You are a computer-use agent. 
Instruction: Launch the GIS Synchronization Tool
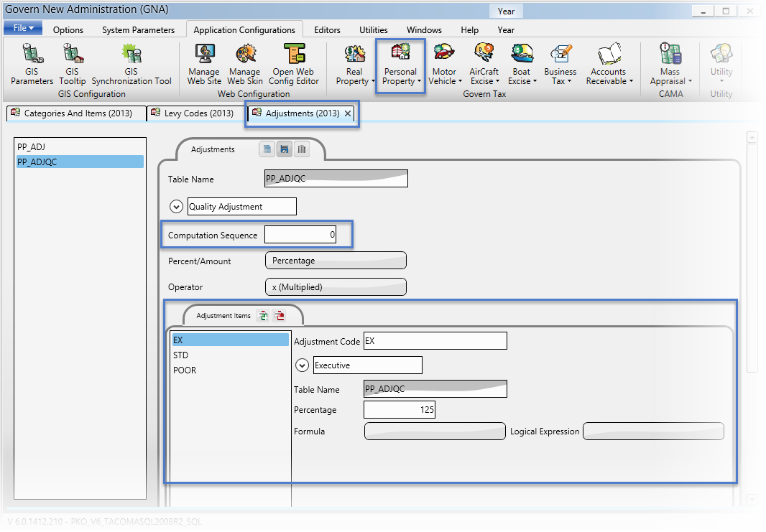pos(131,65)
